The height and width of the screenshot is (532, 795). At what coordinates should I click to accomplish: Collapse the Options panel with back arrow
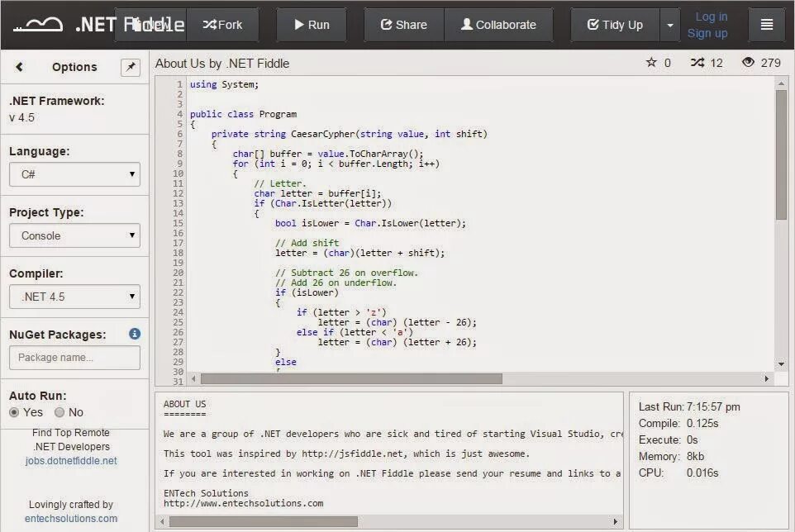pyautogui.click(x=19, y=66)
